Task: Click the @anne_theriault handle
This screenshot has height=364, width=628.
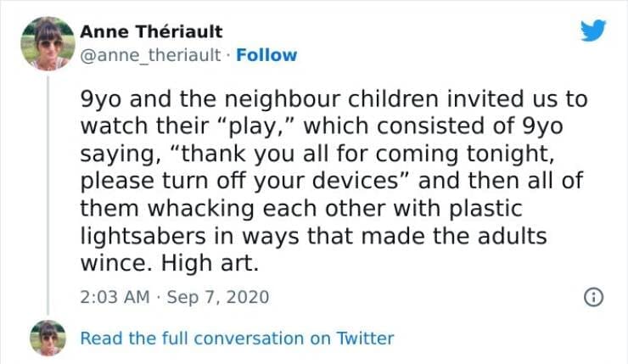Action: pyautogui.click(x=152, y=55)
